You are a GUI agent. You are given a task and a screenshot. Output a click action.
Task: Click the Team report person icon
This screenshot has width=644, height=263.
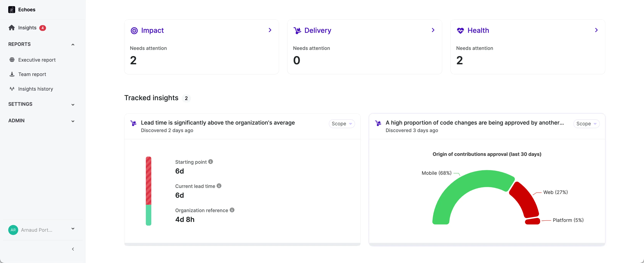(12, 74)
